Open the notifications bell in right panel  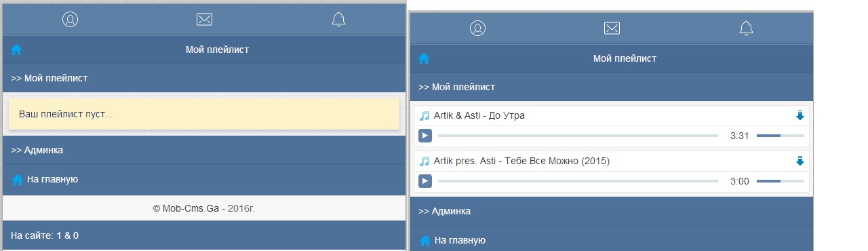746,28
